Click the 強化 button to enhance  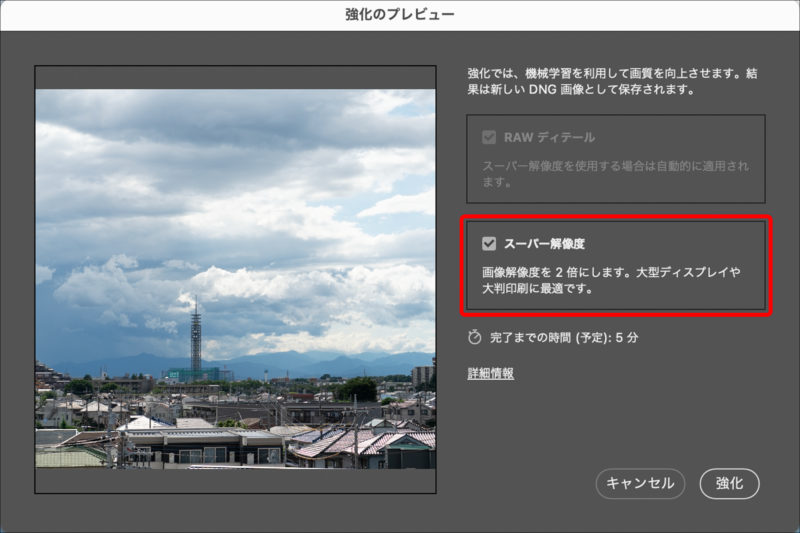pyautogui.click(x=729, y=483)
